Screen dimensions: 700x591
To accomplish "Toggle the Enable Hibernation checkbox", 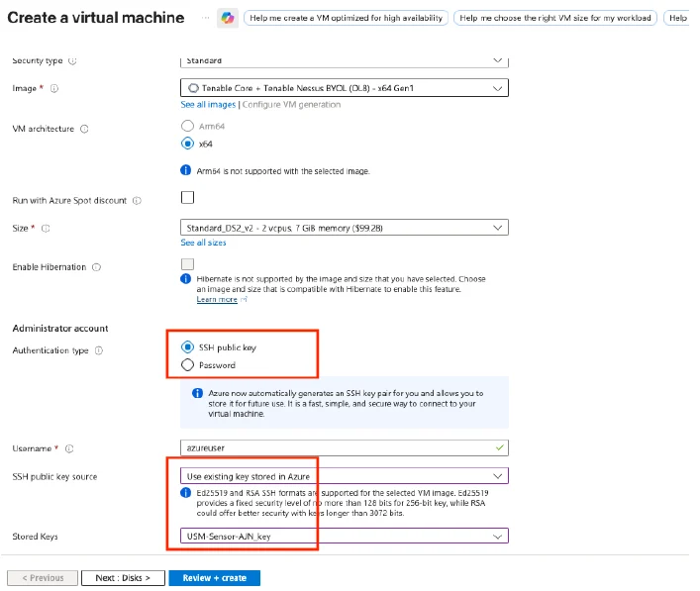I will click(187, 264).
